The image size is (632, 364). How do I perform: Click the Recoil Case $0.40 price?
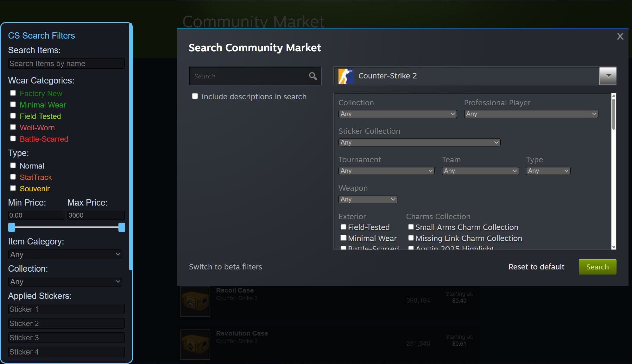tap(459, 300)
